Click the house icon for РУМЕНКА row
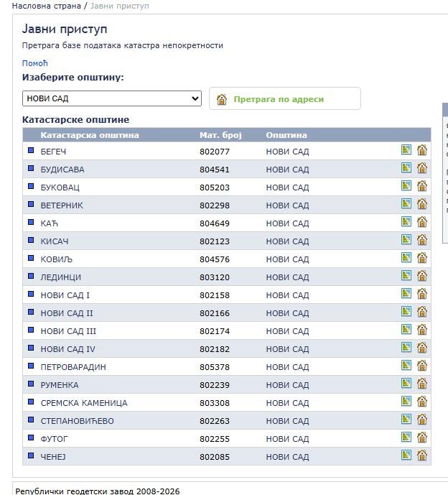This screenshot has height=495, width=448. click(422, 384)
